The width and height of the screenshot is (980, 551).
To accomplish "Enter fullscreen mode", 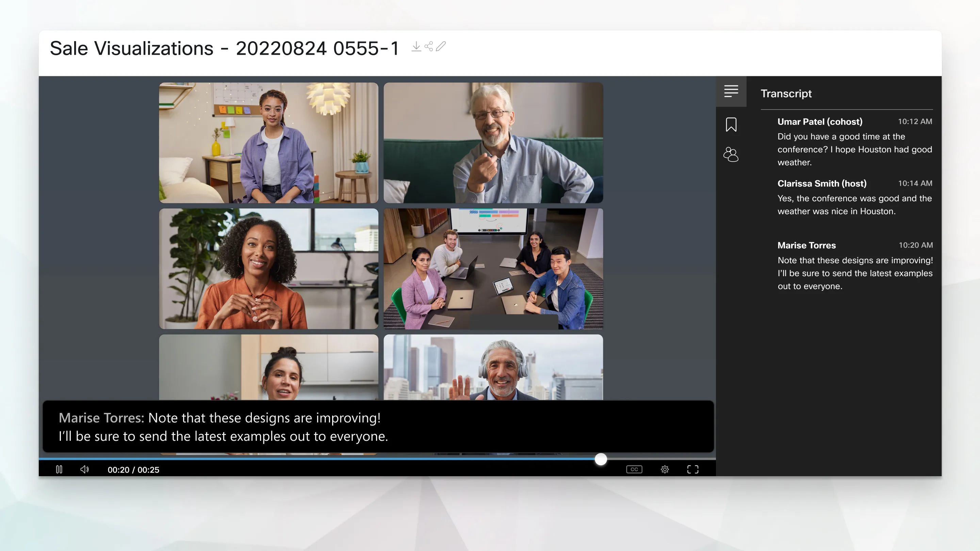I will pyautogui.click(x=693, y=469).
